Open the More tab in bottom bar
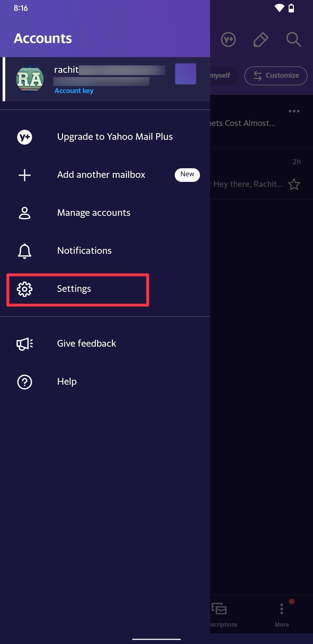This screenshot has height=644, width=313. pos(282,613)
